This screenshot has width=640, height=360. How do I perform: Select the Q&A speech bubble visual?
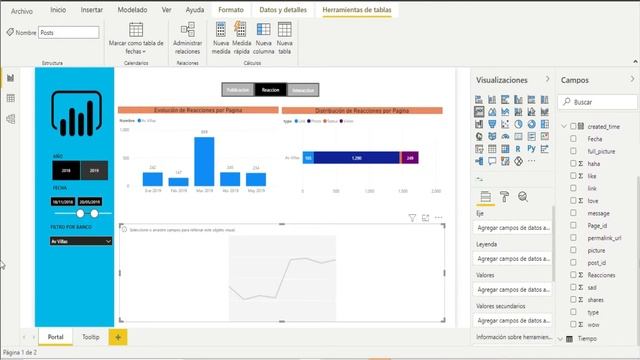(492, 161)
